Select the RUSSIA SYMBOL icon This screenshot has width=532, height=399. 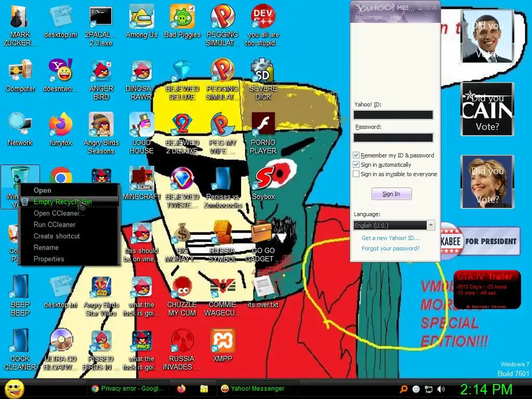click(222, 242)
